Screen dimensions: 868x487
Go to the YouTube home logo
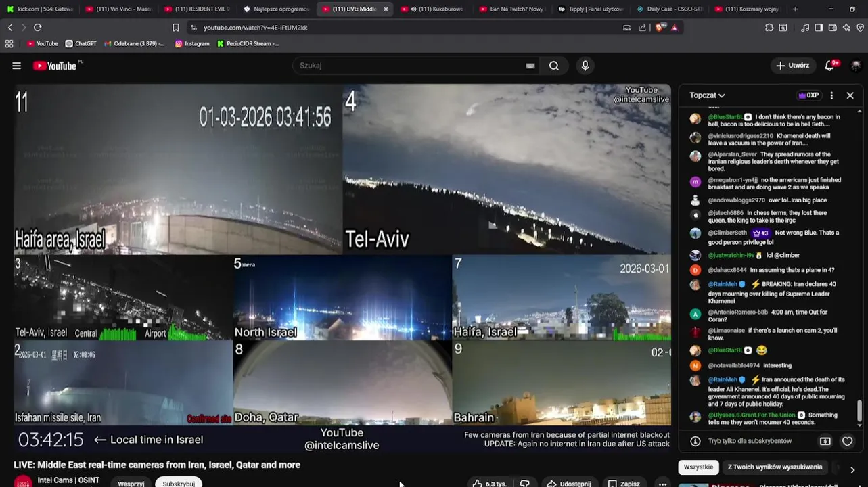point(55,66)
